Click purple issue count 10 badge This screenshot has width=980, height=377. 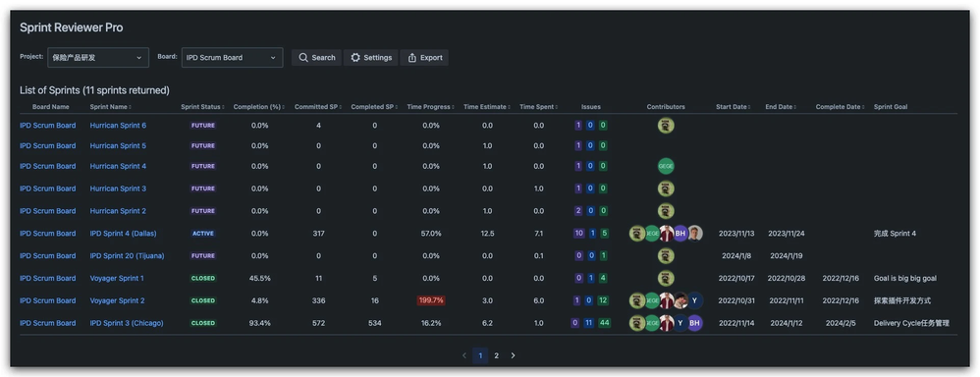[578, 234]
